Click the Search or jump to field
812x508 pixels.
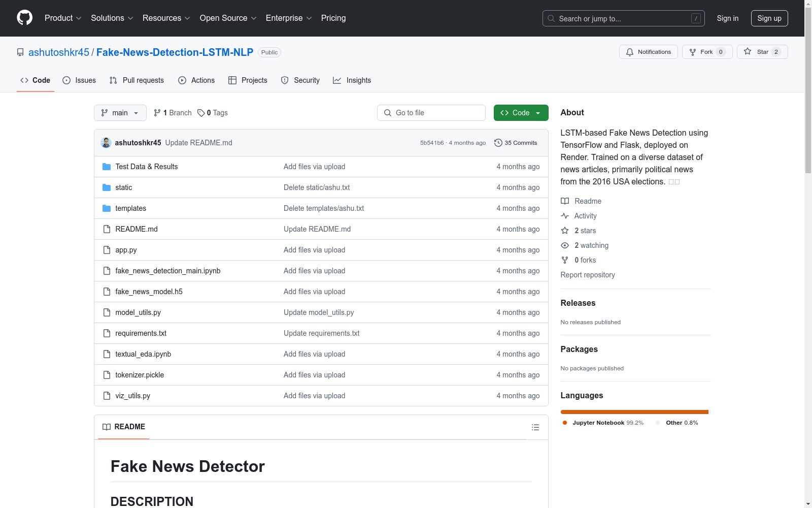point(624,18)
